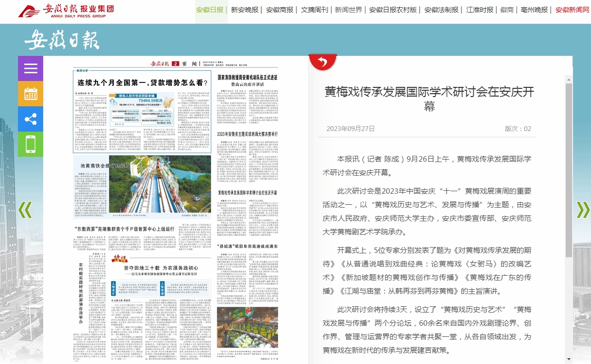Screen dimensions: 591x364
Task: Click the Anhui Daily Press Group logo
Action: 66,11
